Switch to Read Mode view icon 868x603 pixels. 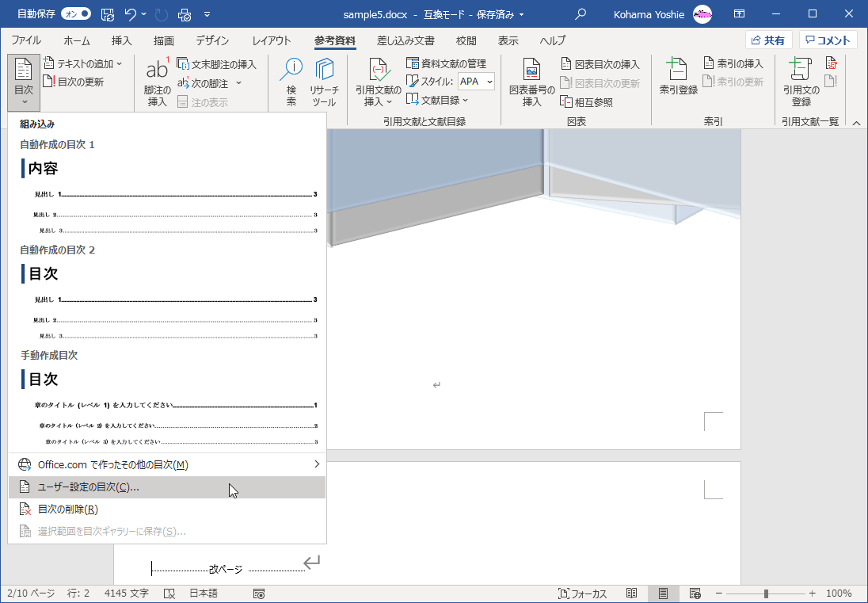pos(632,593)
